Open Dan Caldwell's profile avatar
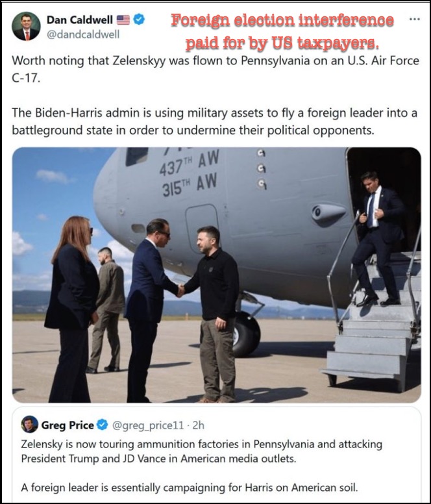The height and width of the screenshot is (504, 431). click(27, 27)
